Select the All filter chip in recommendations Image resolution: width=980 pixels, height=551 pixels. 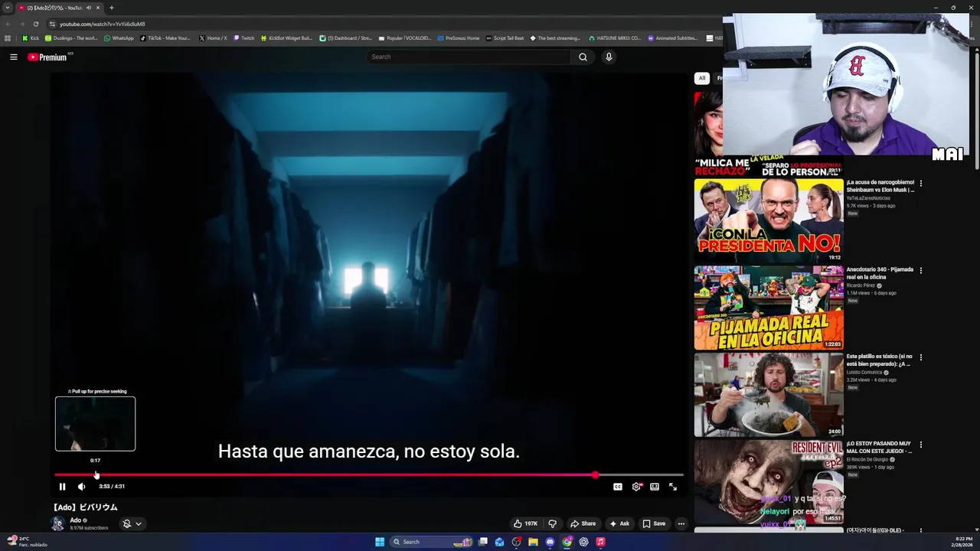(701, 78)
